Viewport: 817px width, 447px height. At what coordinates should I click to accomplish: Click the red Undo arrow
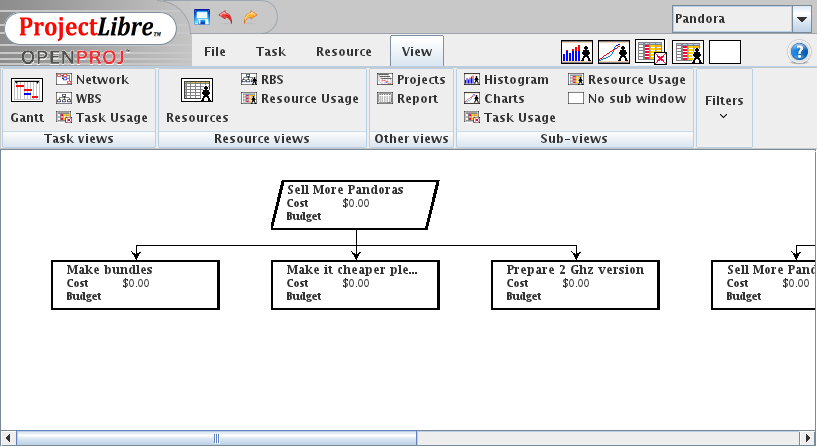(225, 17)
